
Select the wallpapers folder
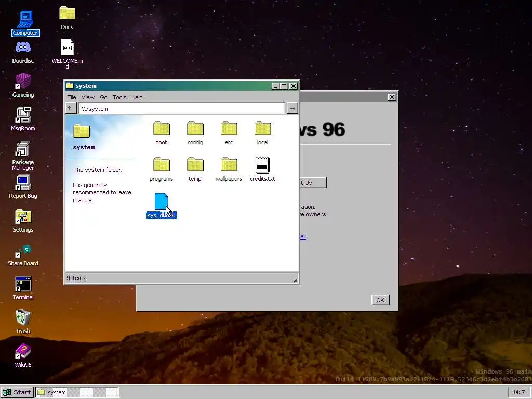click(x=229, y=169)
